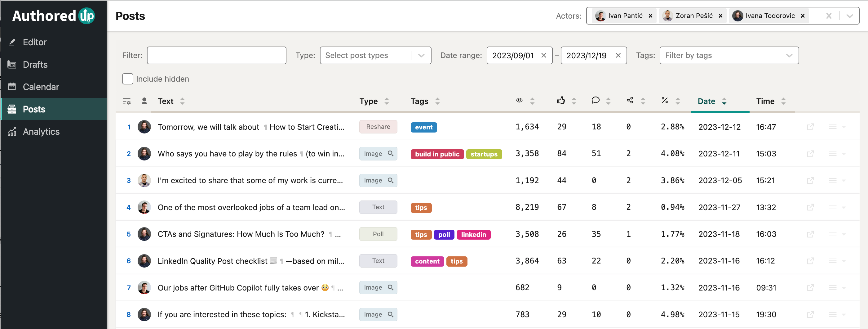Clear all selected actors
868x329 pixels.
(x=829, y=16)
